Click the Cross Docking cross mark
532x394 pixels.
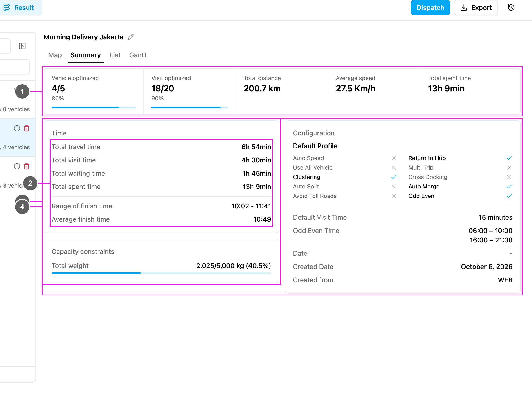click(509, 177)
